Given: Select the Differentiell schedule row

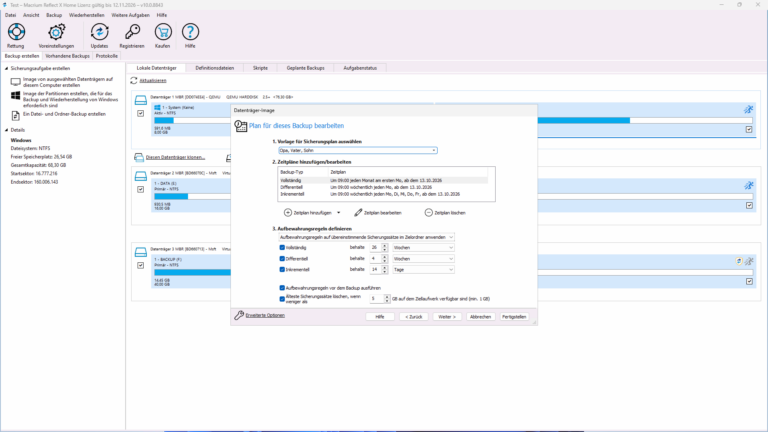Looking at the screenshot, I should 384,187.
